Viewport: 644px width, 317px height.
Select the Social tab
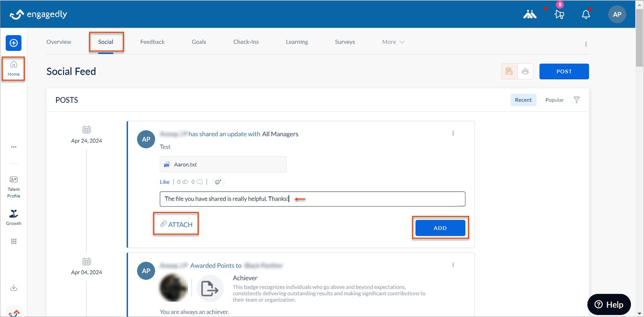pos(106,42)
